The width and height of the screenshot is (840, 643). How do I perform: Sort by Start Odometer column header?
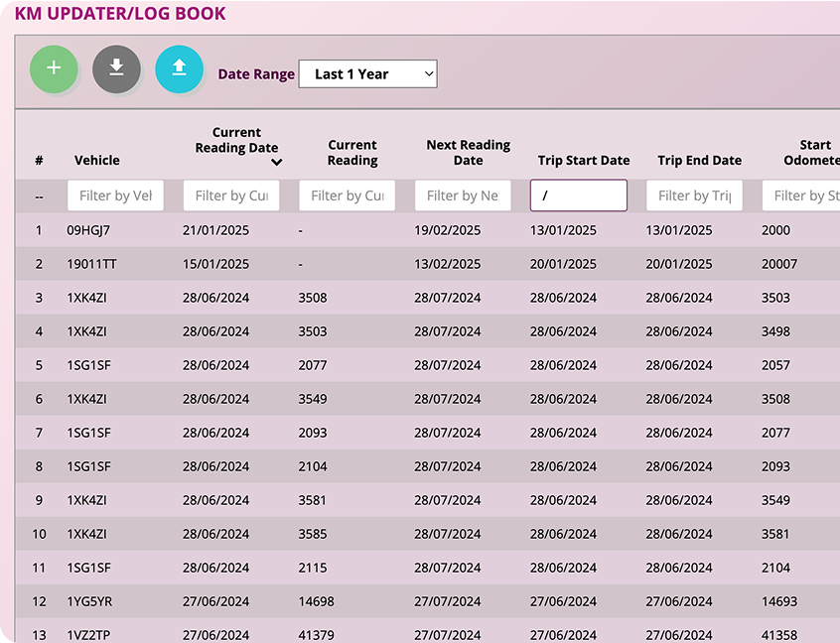[811, 153]
